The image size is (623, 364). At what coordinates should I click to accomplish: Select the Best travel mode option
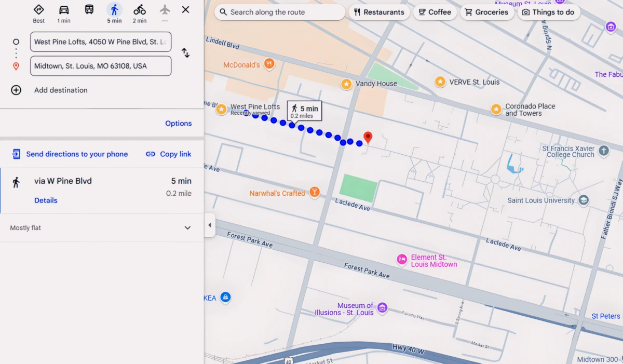pyautogui.click(x=39, y=10)
